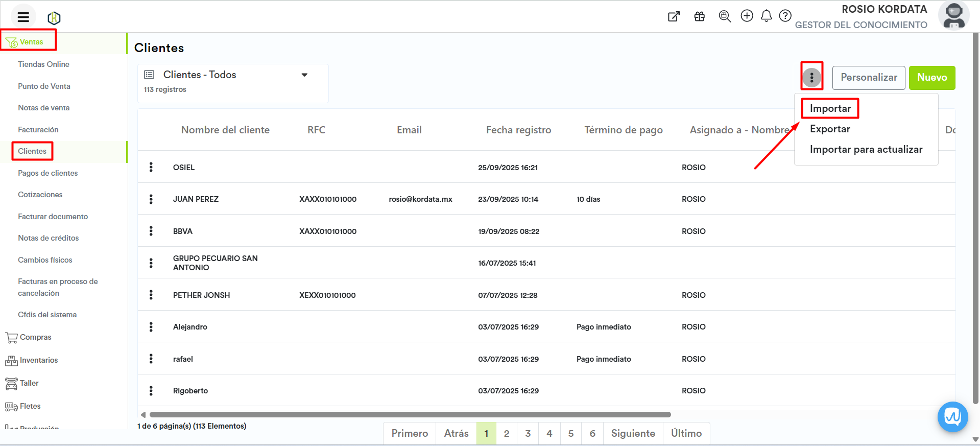Click the green Nuevo button

click(931, 78)
